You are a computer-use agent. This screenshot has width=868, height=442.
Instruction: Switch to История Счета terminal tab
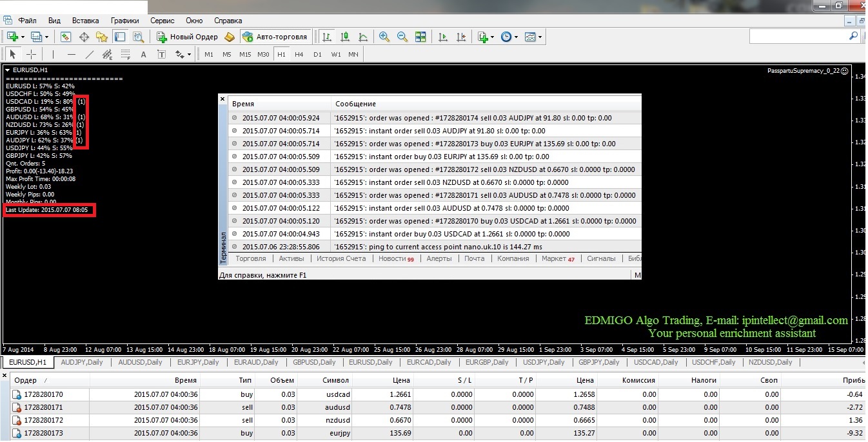pyautogui.click(x=341, y=258)
